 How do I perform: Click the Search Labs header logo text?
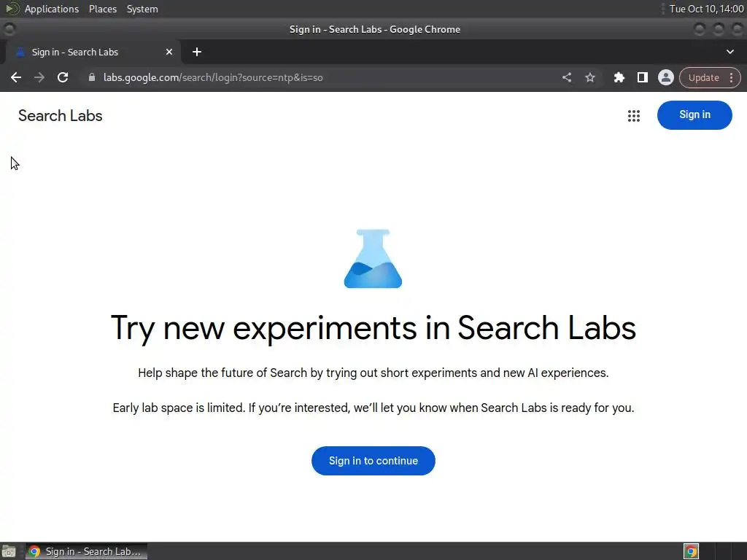[60, 116]
